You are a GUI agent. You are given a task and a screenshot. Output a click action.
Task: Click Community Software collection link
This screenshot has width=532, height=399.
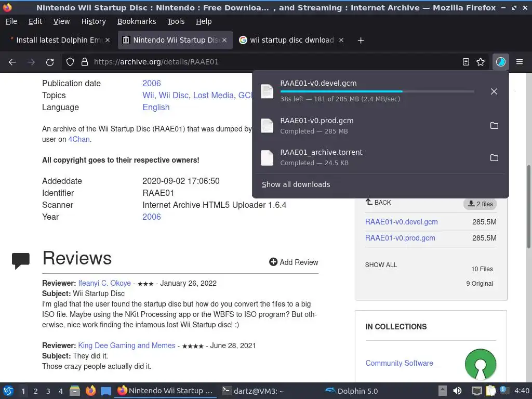[400, 363]
